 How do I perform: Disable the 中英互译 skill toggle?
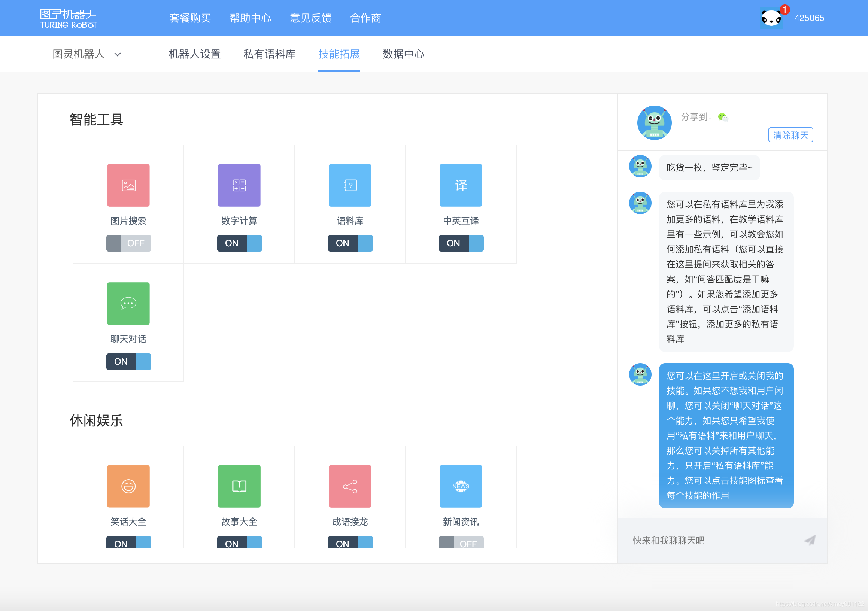click(461, 243)
